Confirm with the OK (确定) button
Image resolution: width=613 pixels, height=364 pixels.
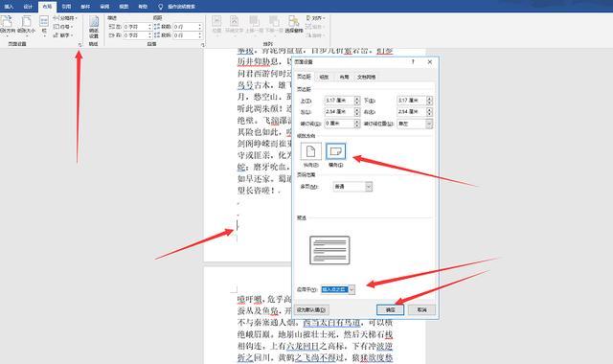[x=390, y=309]
